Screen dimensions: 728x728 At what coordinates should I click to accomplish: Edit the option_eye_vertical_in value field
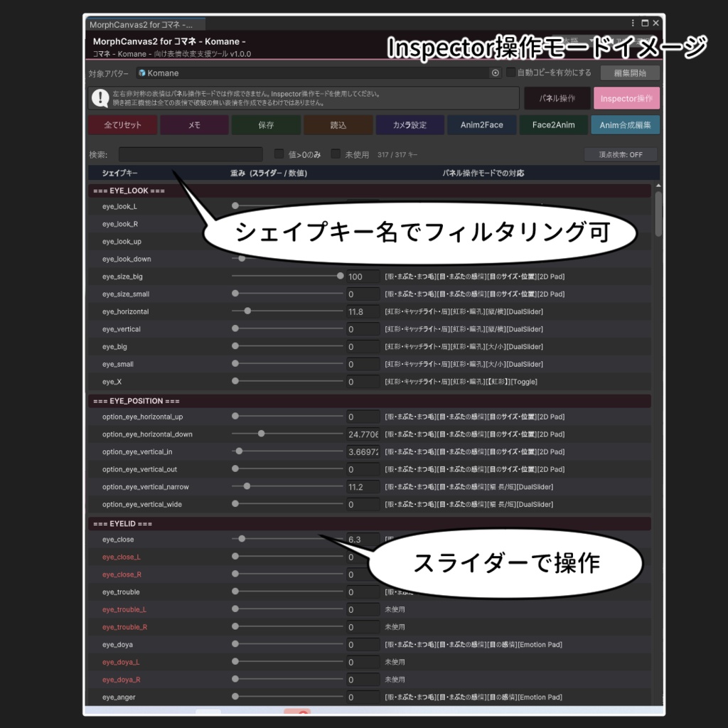tap(363, 451)
